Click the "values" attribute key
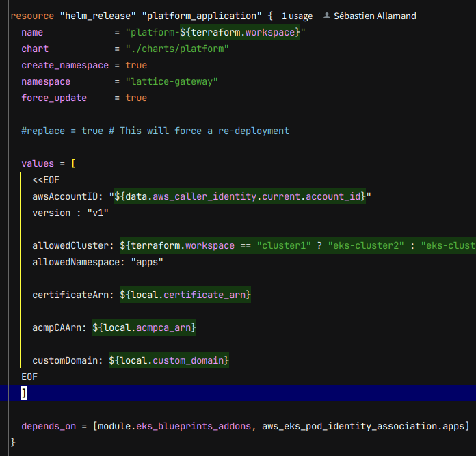The height and width of the screenshot is (456, 476). pyautogui.click(x=38, y=163)
